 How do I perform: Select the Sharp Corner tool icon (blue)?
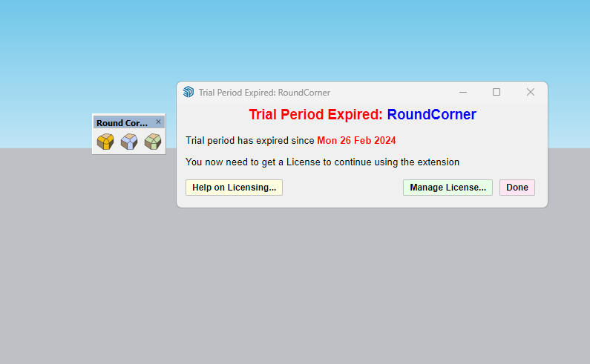(129, 142)
